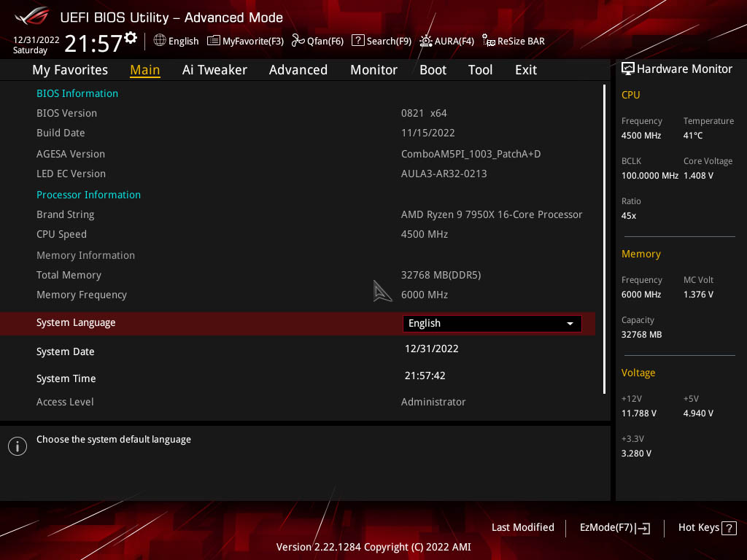Click the EzMode exit arrow icon
The height and width of the screenshot is (560, 747).
point(643,528)
